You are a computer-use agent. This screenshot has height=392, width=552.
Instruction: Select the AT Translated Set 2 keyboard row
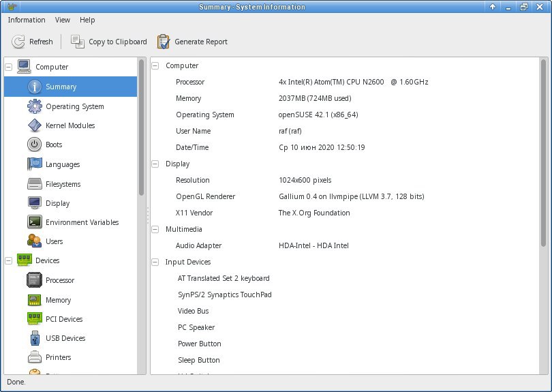pyautogui.click(x=345, y=279)
